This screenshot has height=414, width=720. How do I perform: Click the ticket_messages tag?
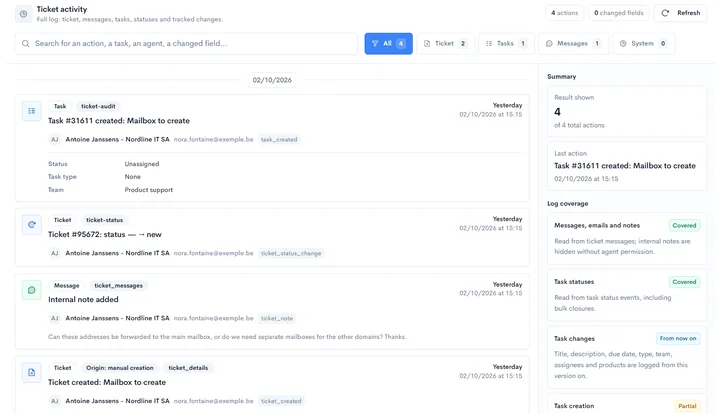[118, 285]
